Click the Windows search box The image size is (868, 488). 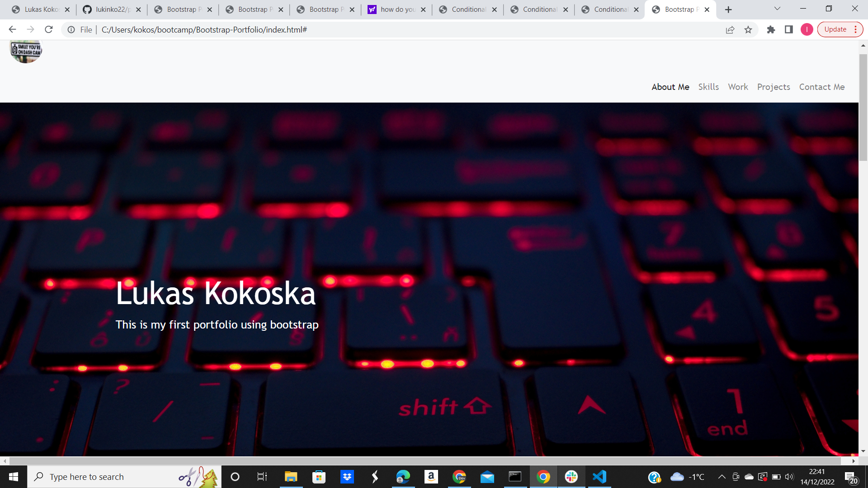coord(124,477)
